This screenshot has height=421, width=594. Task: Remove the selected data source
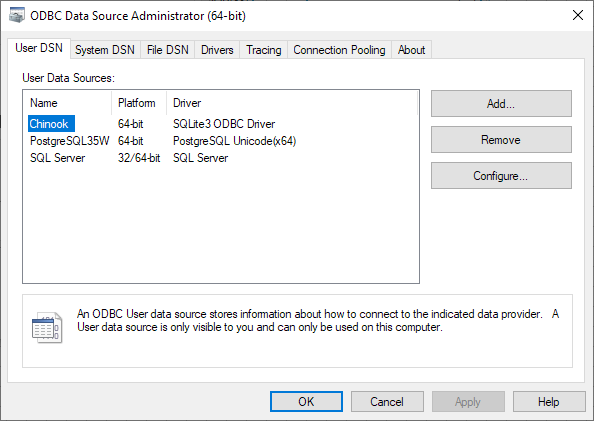[501, 140]
